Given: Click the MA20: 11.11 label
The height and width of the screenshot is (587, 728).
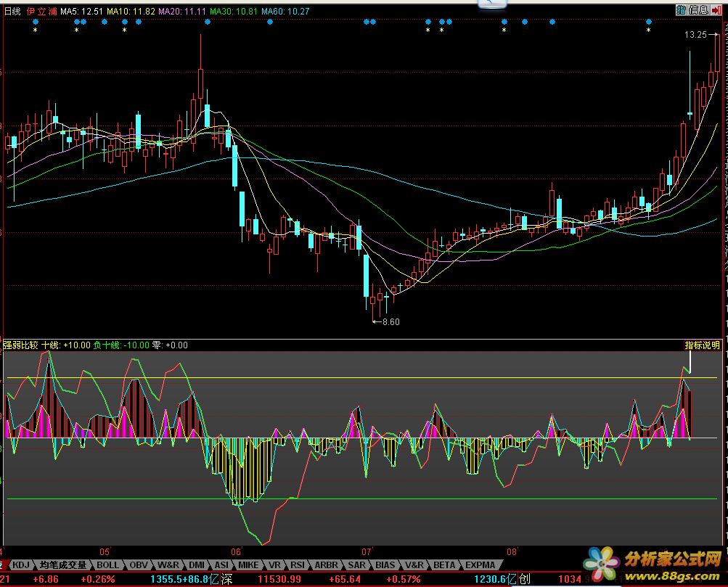Looking at the screenshot, I should pyautogui.click(x=182, y=11).
